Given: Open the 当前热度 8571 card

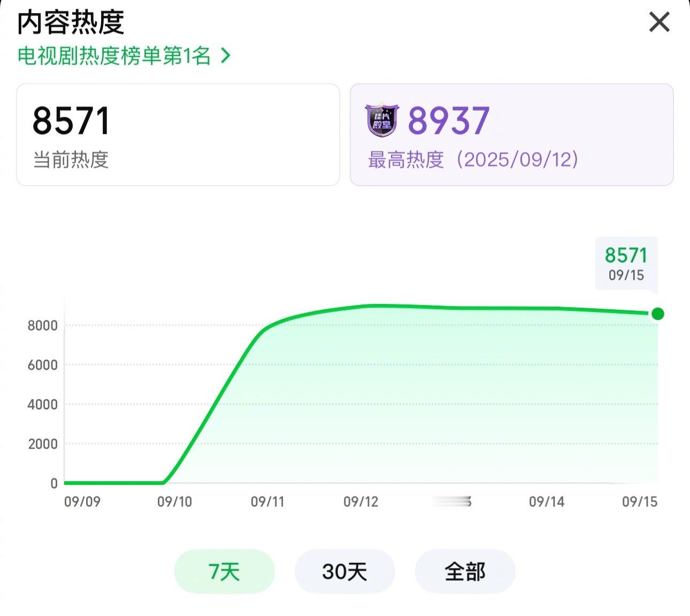Looking at the screenshot, I should [x=178, y=135].
